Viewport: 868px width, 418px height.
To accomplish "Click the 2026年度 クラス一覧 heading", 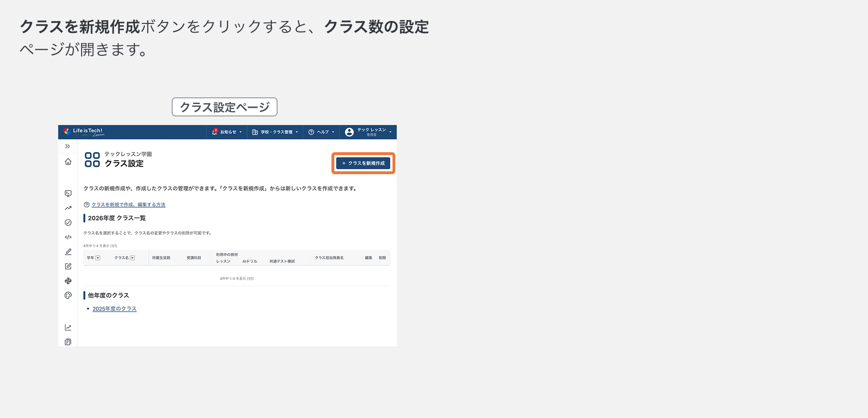I will [117, 218].
